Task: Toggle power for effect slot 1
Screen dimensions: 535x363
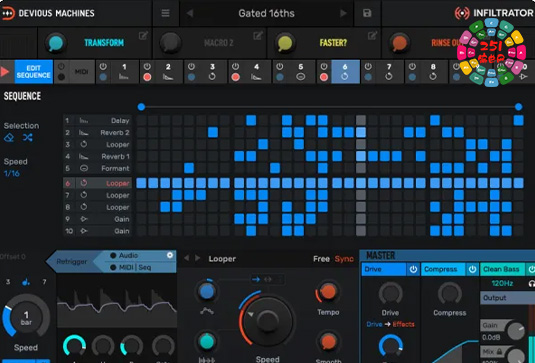Action: coord(103,66)
